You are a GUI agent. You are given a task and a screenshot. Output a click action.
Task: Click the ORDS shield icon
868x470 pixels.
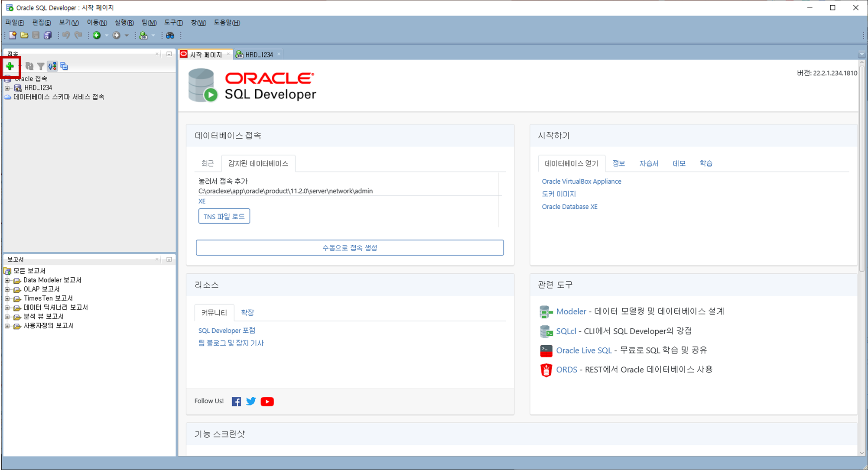546,370
